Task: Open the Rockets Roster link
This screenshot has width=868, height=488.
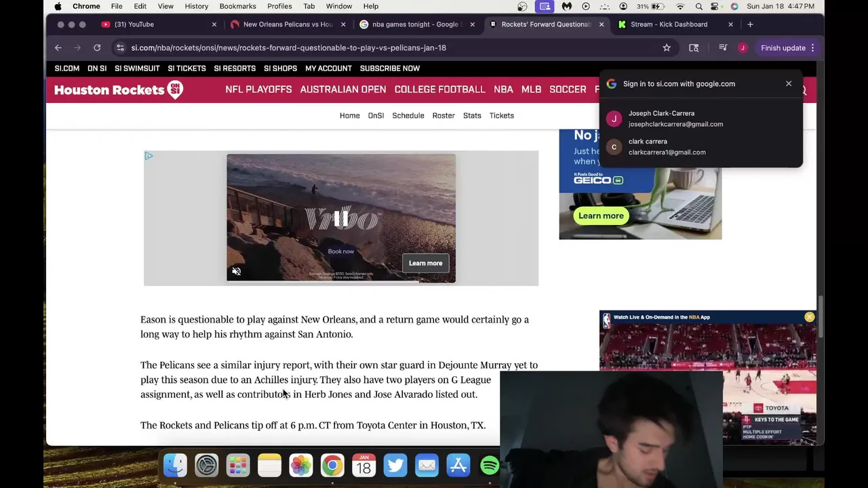Action: click(x=443, y=115)
